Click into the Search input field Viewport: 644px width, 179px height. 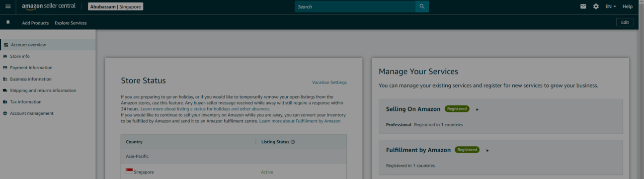coord(355,6)
